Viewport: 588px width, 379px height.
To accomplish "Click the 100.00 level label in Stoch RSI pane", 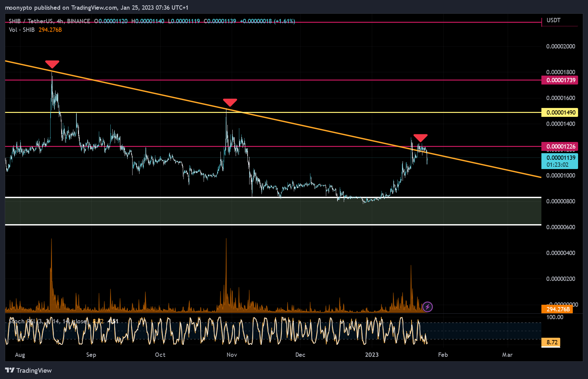I will pyautogui.click(x=555, y=317).
